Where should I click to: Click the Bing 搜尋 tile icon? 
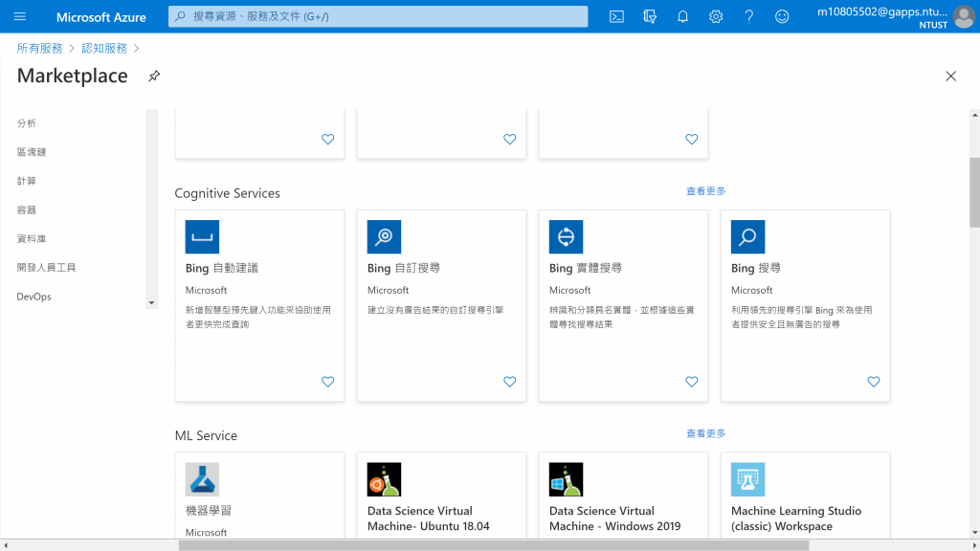coord(747,237)
